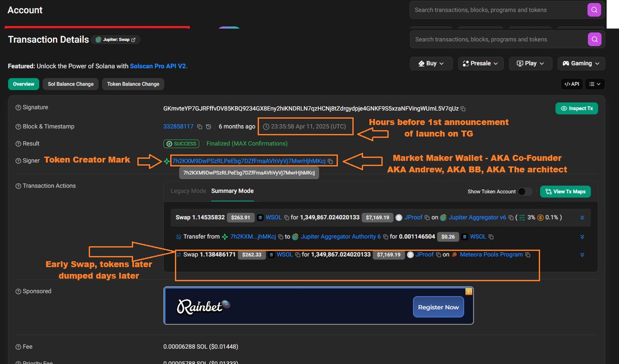The width and height of the screenshot is (619, 364).
Task: Click the View Tx Maps button
Action: click(565, 192)
